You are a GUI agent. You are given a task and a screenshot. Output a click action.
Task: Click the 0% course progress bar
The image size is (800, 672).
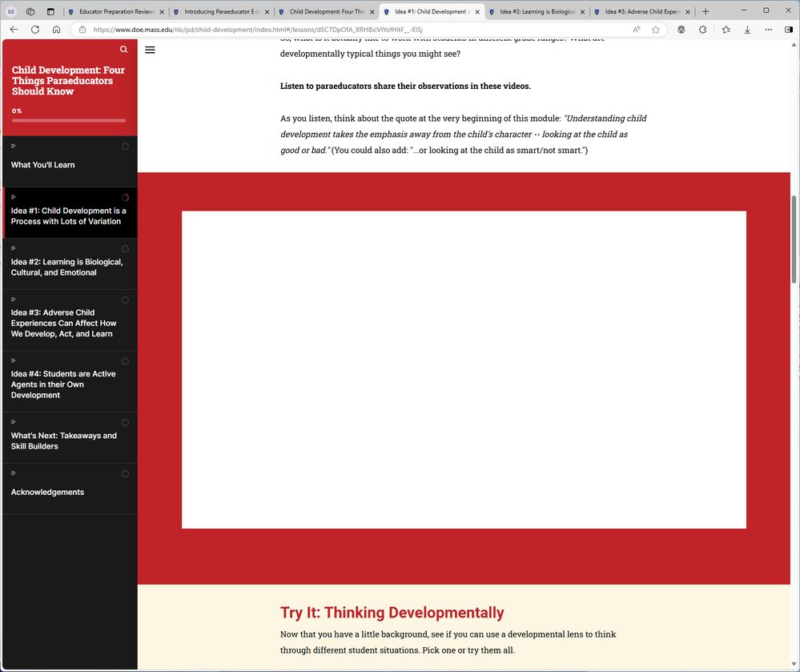click(69, 120)
